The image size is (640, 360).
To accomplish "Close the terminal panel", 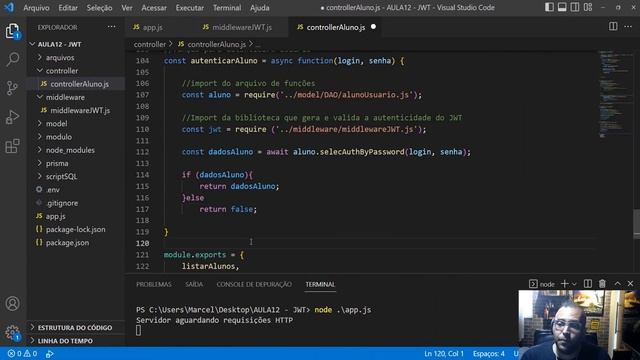I will pyautogui.click(x=630, y=284).
